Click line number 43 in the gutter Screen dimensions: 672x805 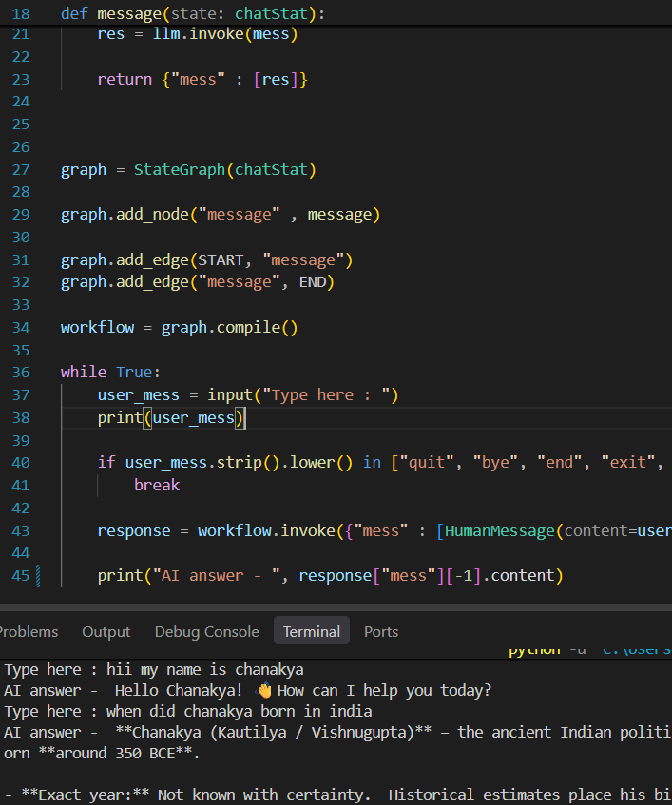21,531
